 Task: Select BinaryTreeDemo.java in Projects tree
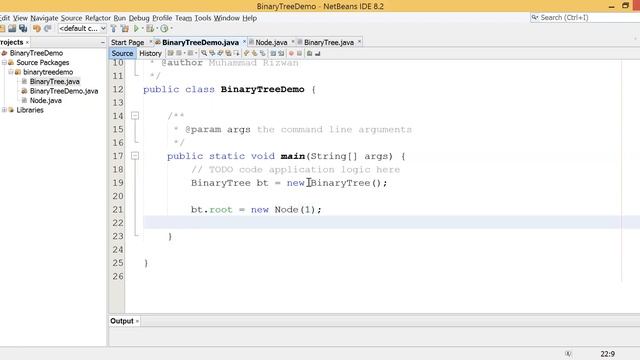coord(64,91)
